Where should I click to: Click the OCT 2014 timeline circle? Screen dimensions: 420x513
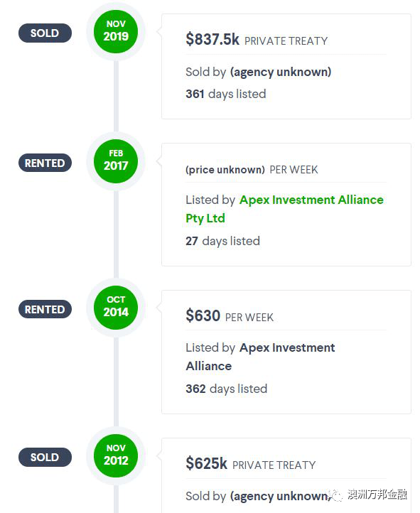pyautogui.click(x=116, y=308)
